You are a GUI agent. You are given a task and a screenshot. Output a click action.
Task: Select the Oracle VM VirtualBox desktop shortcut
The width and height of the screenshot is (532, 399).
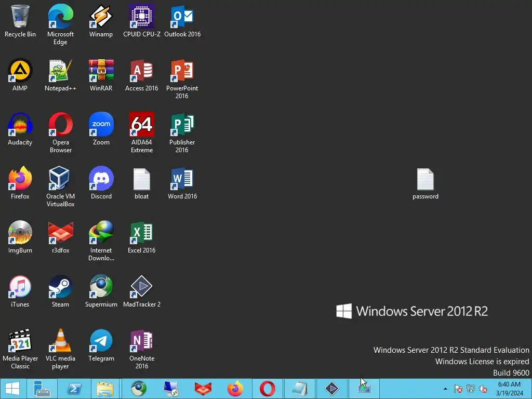(x=60, y=187)
